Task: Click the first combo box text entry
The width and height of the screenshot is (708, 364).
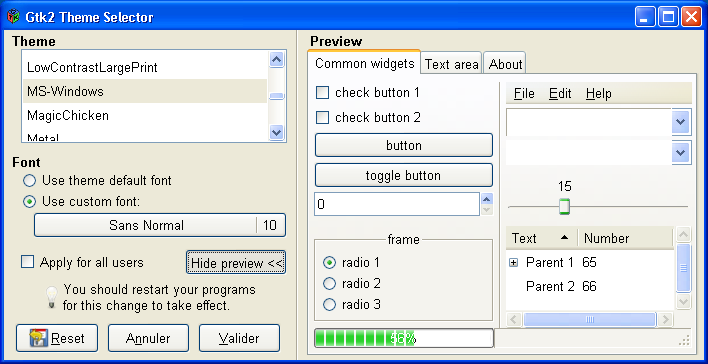Action: [589, 122]
